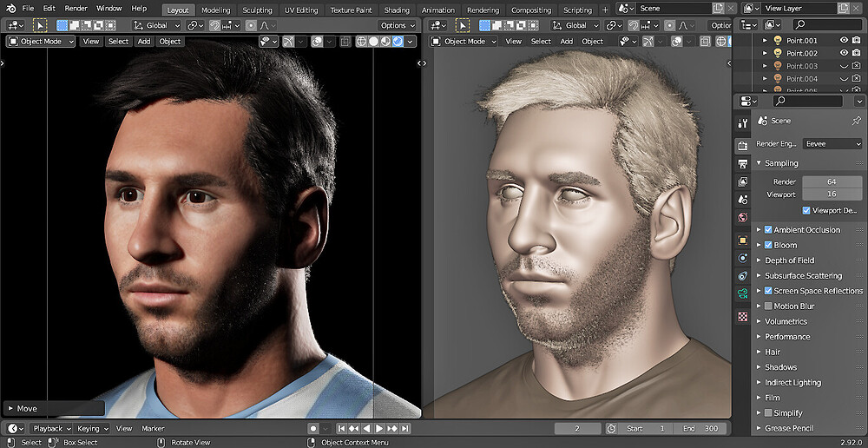
Task: Open Render properties tab icon
Action: click(743, 146)
